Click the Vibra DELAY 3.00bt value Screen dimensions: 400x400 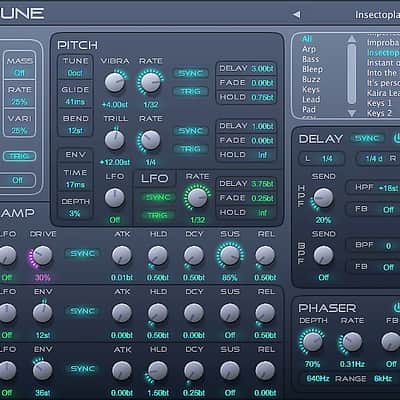tap(262, 69)
